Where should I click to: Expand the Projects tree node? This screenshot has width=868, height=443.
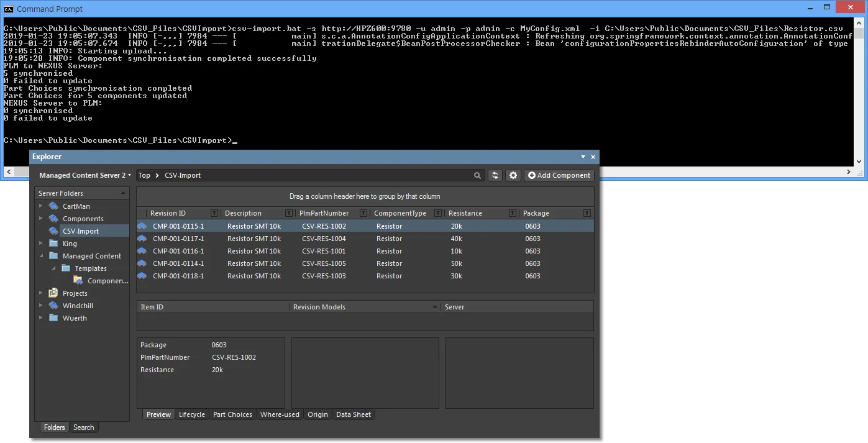click(x=41, y=293)
